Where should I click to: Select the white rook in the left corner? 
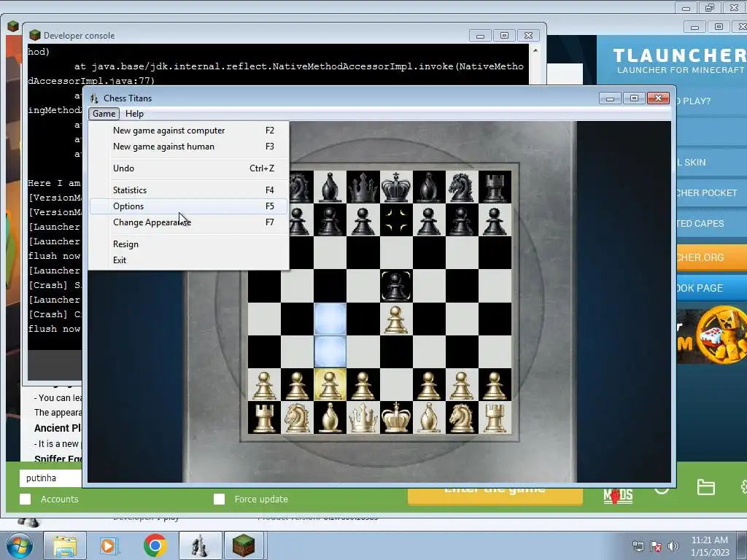pos(264,418)
